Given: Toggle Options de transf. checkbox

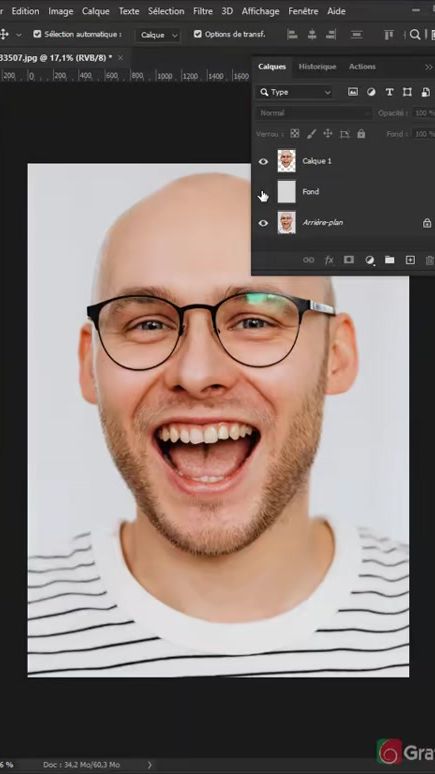Looking at the screenshot, I should 198,34.
